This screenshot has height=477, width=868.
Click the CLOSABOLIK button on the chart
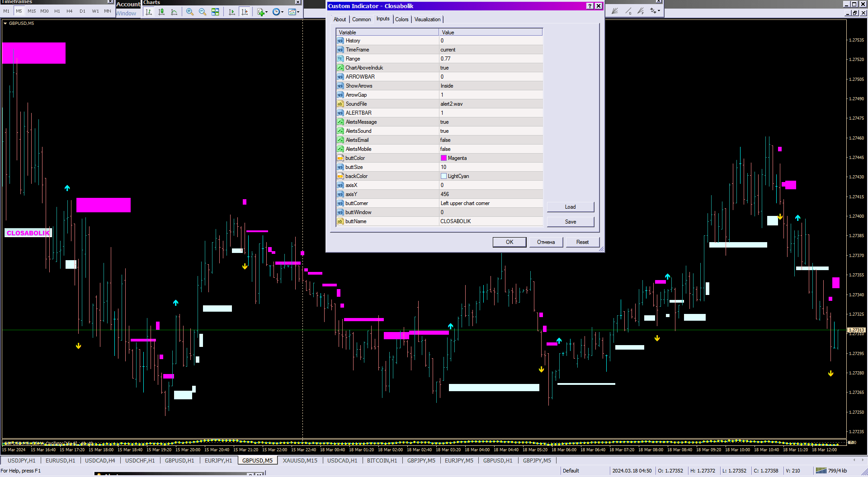28,233
